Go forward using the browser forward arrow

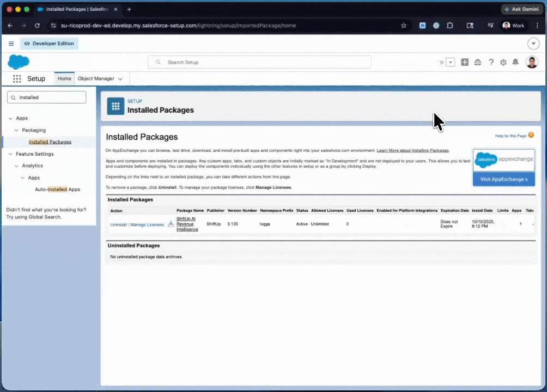coord(23,26)
